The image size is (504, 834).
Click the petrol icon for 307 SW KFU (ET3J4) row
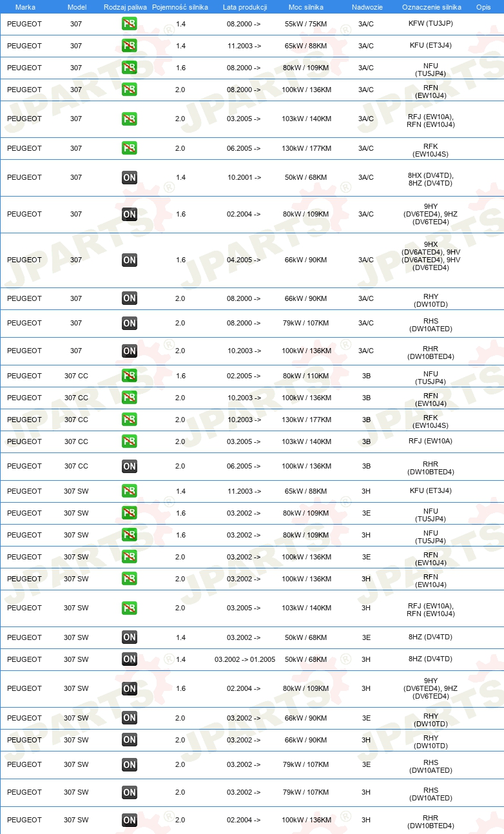129,491
